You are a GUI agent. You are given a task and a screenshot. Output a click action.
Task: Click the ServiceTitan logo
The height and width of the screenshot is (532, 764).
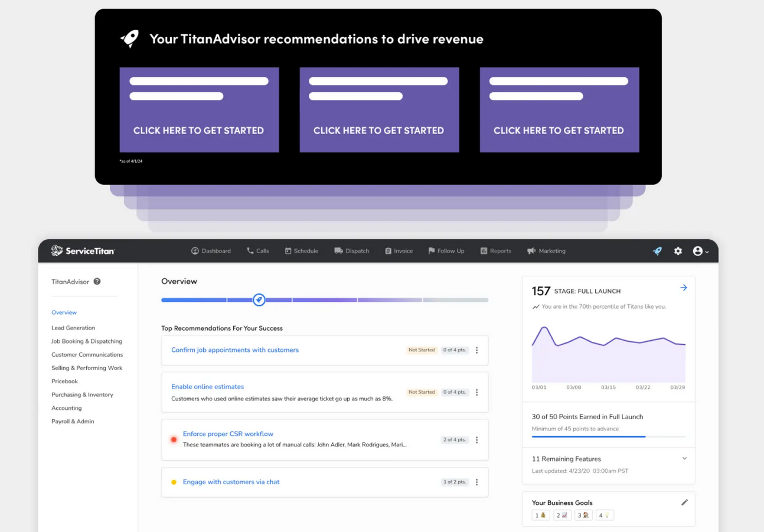83,251
